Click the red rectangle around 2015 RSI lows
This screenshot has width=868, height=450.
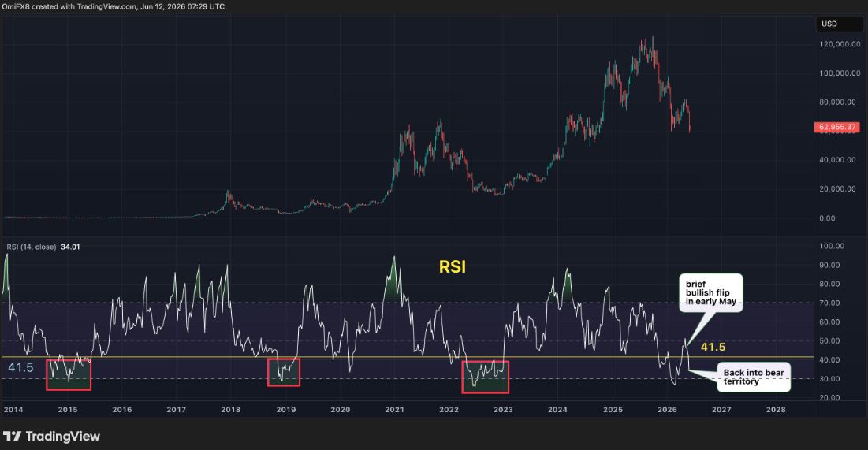[69, 374]
